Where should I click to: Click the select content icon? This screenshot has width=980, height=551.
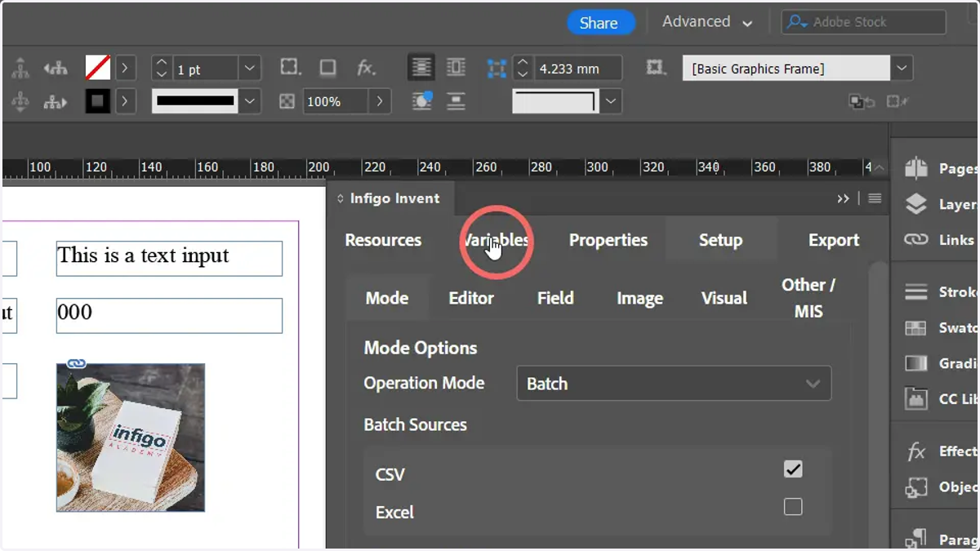coord(20,102)
